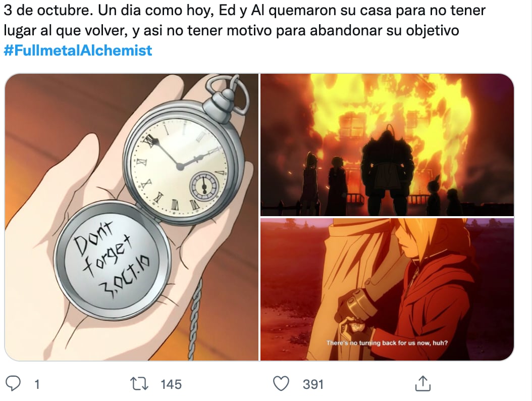Click the subtitle 'There's no turning back' text

387,343
